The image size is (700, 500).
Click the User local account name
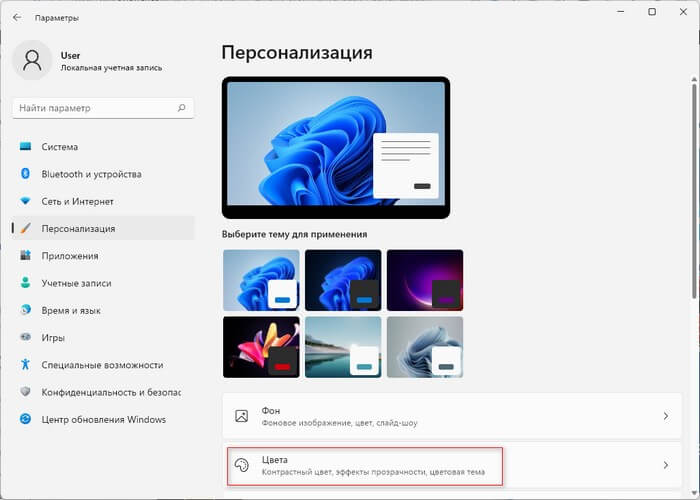(x=70, y=55)
